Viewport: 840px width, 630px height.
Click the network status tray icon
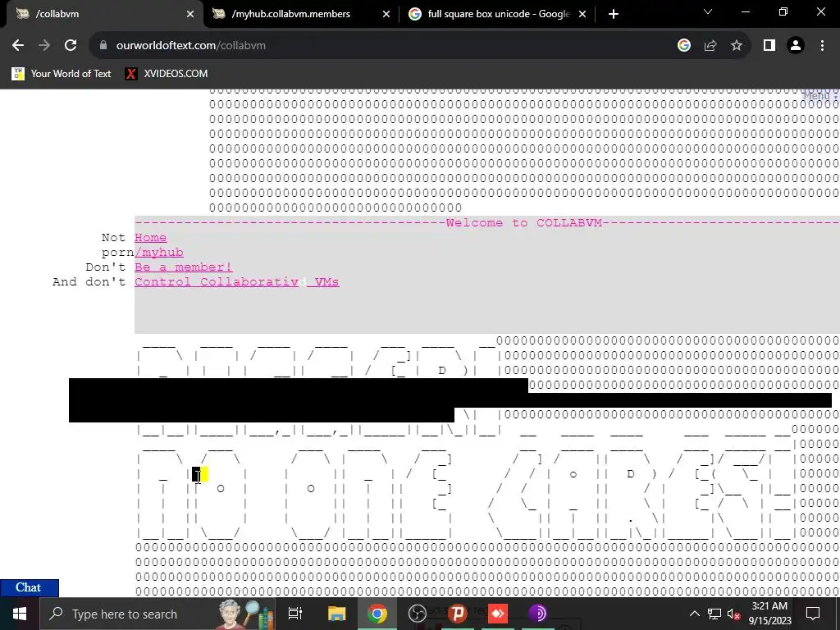[x=714, y=614]
